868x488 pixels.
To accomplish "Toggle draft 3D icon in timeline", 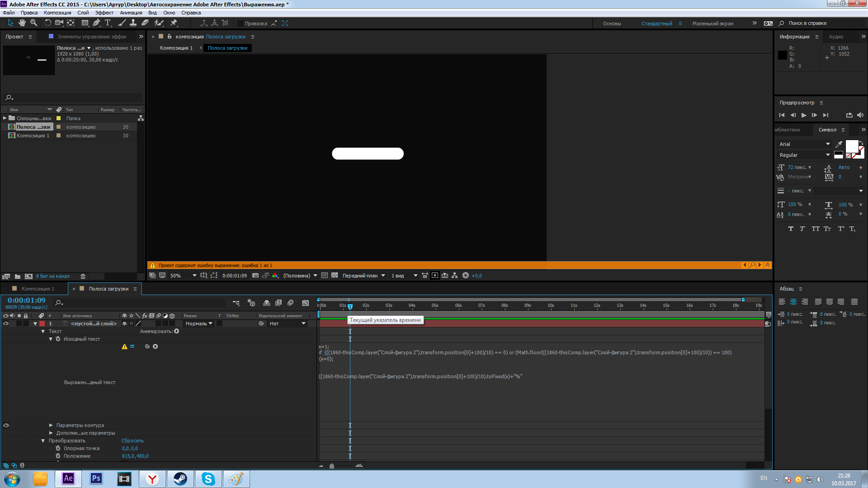I will (251, 303).
